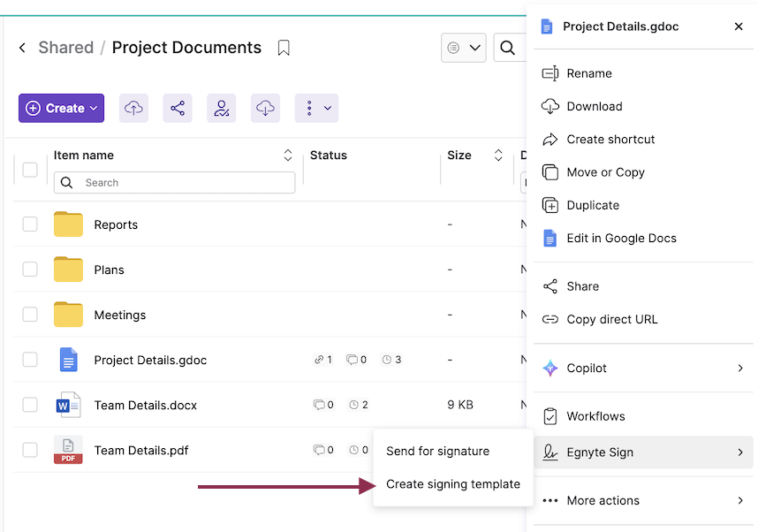Check the select-all checkbox in the header
This screenshot has width=758, height=532.
pyautogui.click(x=29, y=169)
